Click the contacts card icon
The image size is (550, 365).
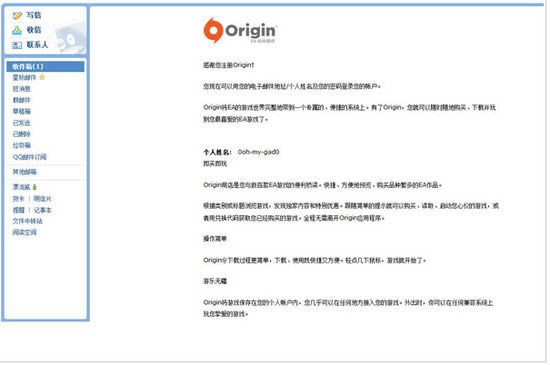(17, 45)
